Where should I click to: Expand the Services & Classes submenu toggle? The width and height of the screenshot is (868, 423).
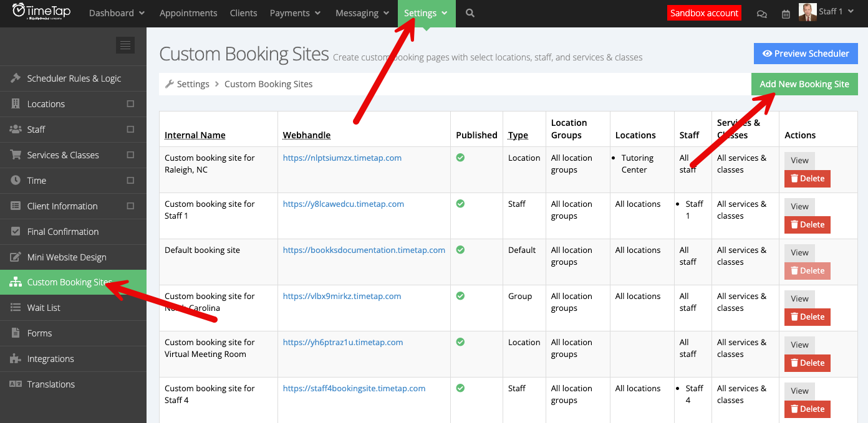[x=130, y=154]
